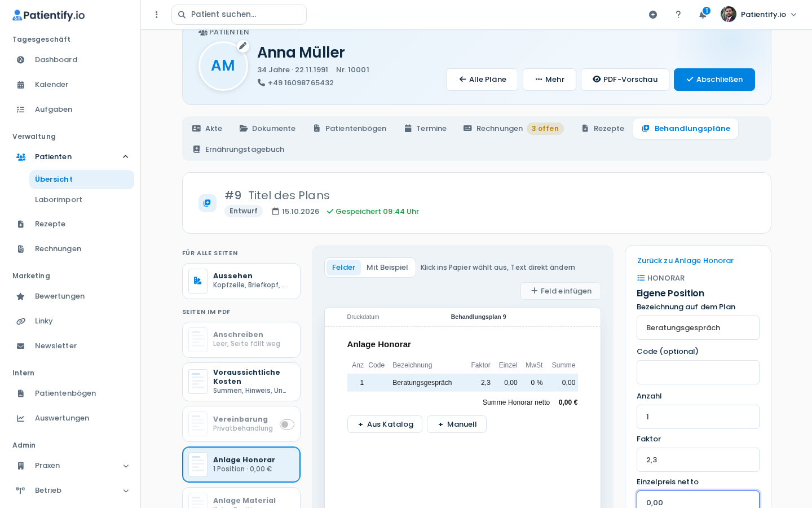Image resolution: width=812 pixels, height=508 pixels.
Task: Open the Mehr options menu
Action: click(549, 80)
